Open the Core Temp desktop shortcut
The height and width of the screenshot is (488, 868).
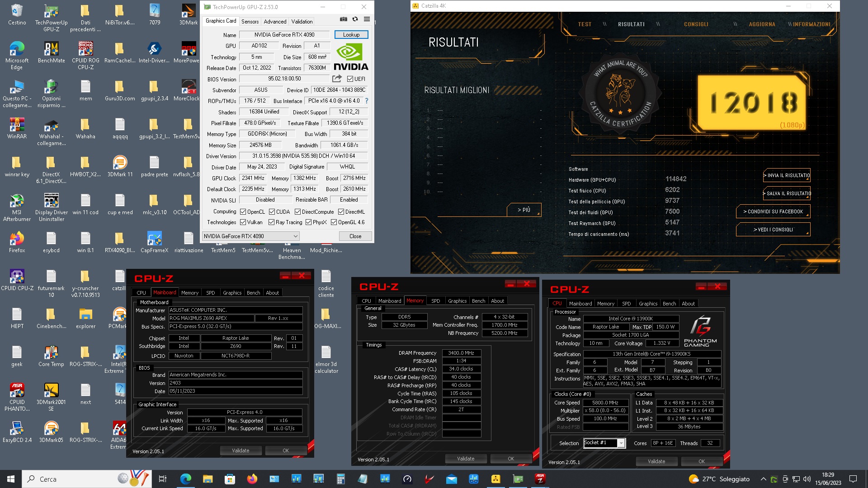(51, 356)
